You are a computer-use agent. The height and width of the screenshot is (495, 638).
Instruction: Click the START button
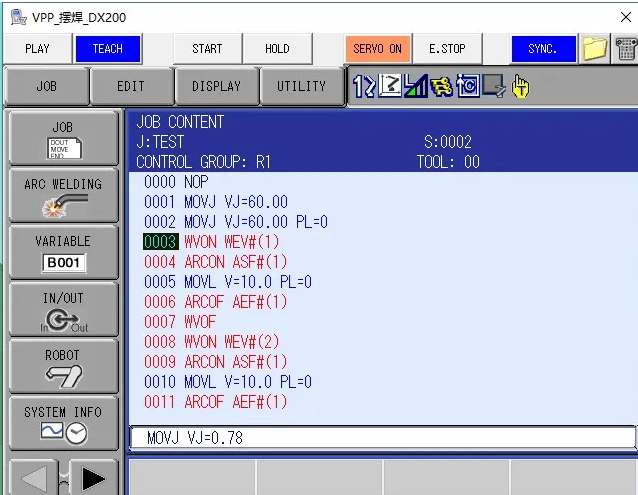point(208,49)
